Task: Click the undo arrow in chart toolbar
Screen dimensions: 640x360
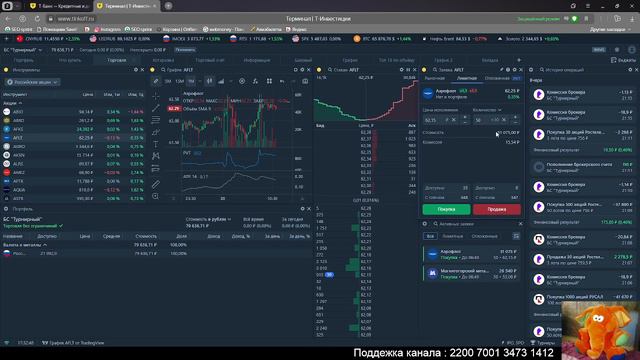Action: (x=282, y=81)
